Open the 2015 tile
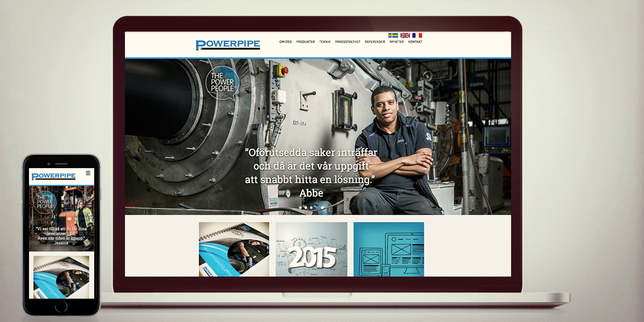The image size is (644, 322). coord(311,249)
